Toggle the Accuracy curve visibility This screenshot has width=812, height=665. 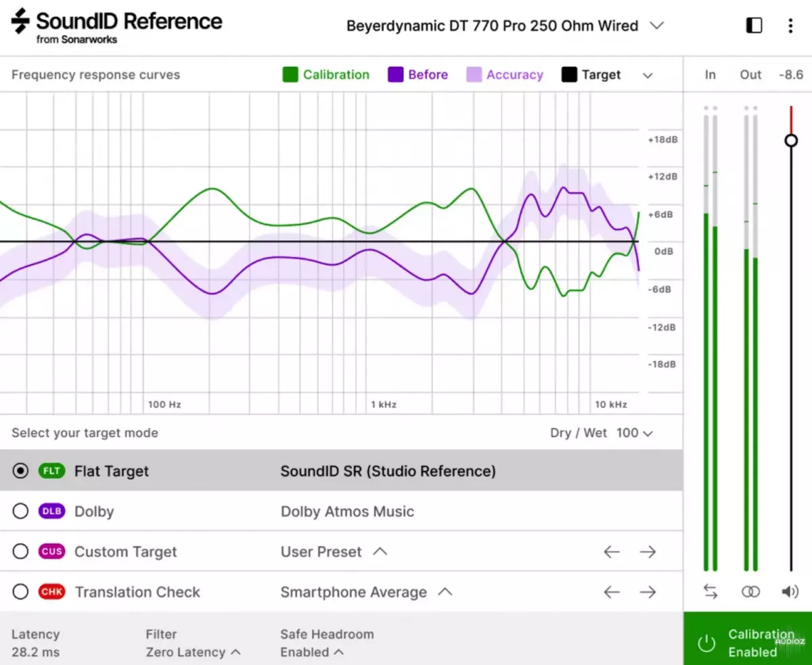point(505,74)
